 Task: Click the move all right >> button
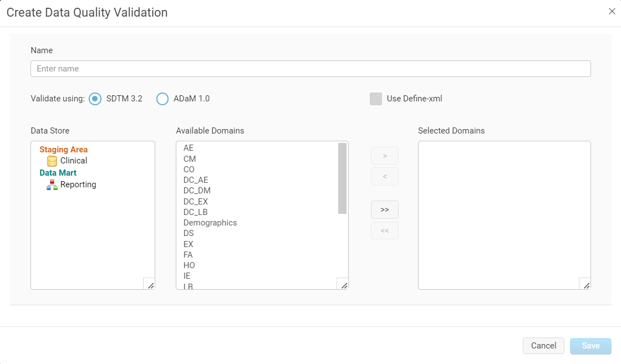tap(385, 209)
